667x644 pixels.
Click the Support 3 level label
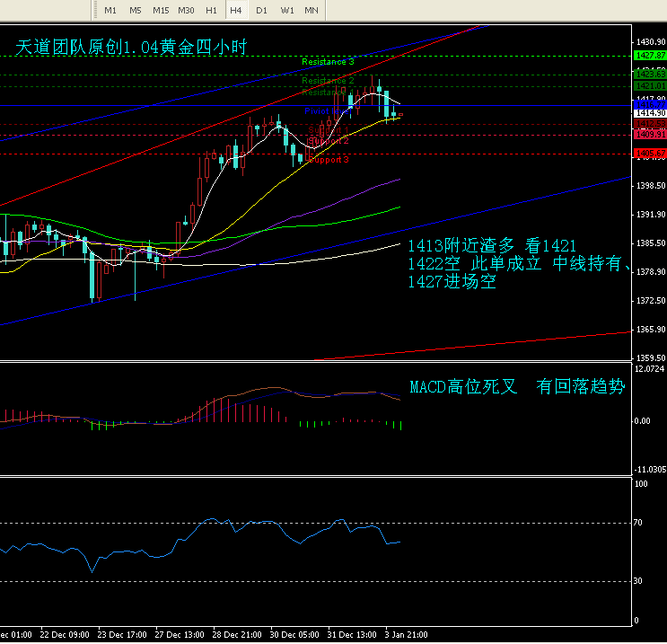pyautogui.click(x=328, y=160)
